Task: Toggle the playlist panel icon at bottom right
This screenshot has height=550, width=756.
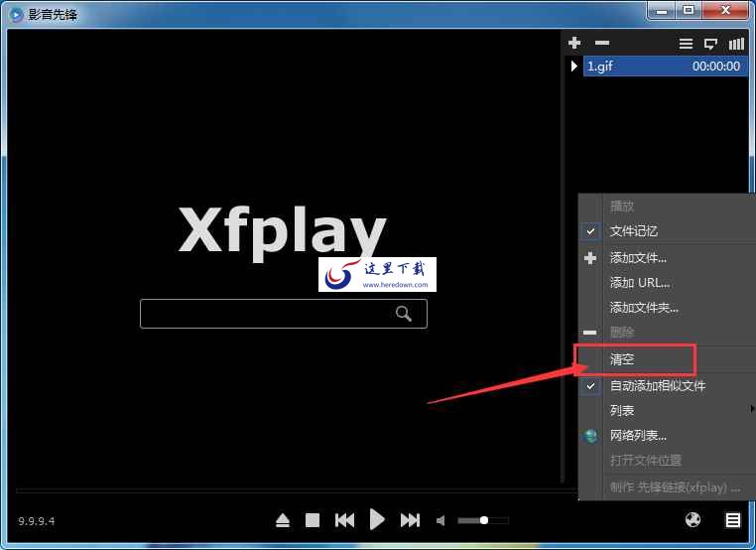Action: [x=733, y=520]
